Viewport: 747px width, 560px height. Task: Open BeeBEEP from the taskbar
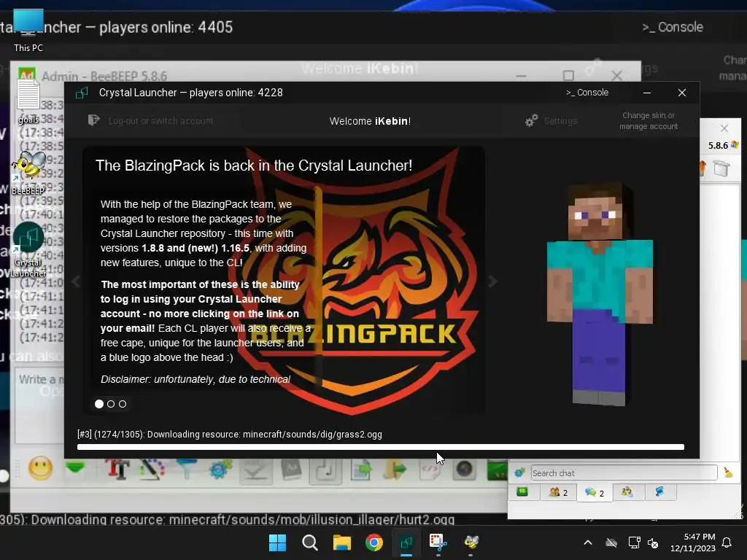pos(471,542)
